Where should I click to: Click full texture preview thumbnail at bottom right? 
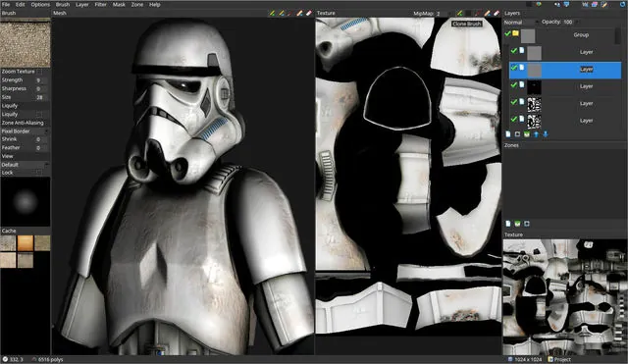click(565, 296)
